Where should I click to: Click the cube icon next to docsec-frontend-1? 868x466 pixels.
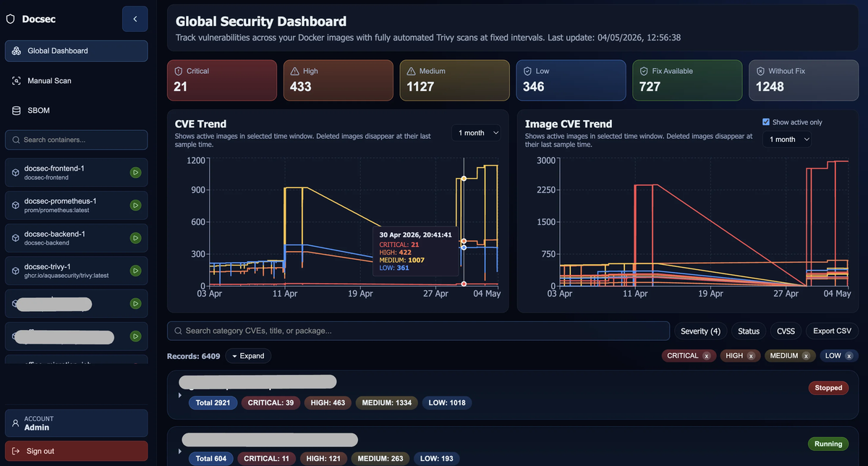(x=15, y=173)
